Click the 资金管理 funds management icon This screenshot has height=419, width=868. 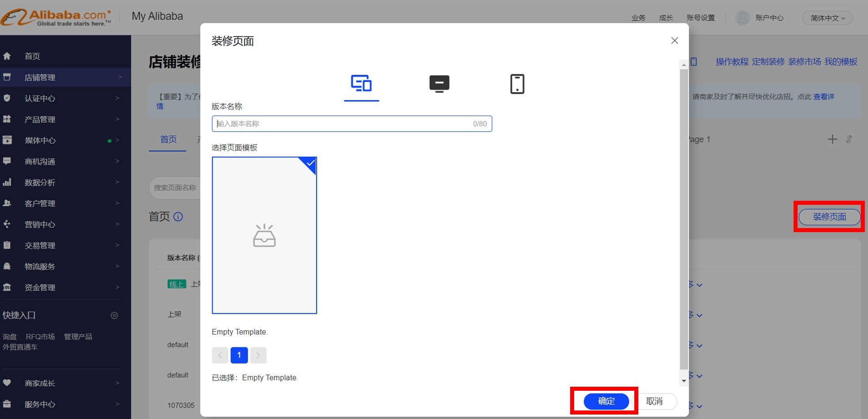tap(7, 287)
